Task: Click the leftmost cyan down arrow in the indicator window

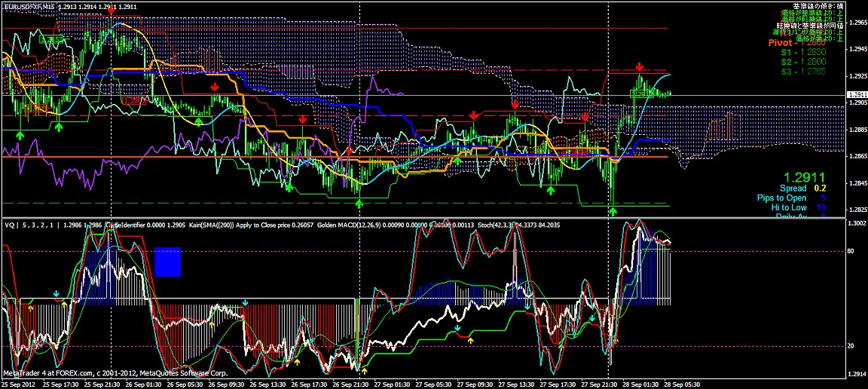Action: pos(56,293)
